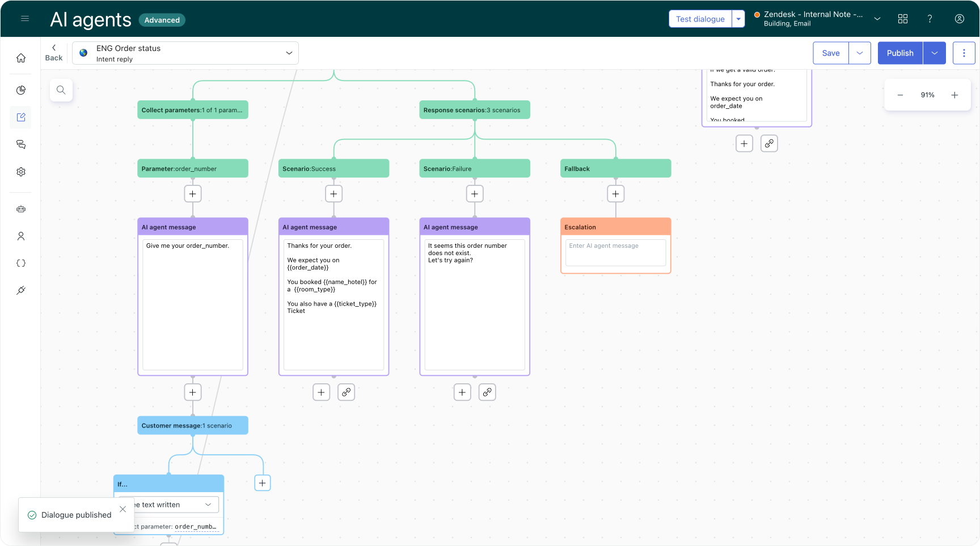
Task: Add a block under Fallback
Action: click(616, 194)
